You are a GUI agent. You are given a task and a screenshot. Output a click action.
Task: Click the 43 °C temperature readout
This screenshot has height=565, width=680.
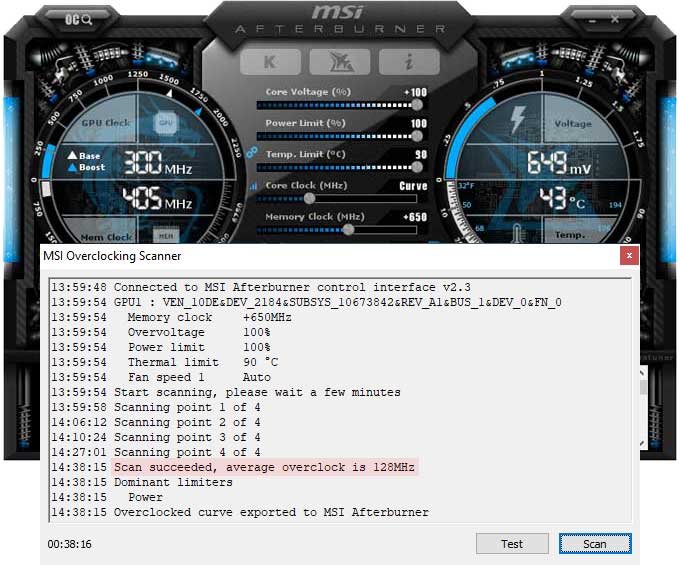pos(562,199)
